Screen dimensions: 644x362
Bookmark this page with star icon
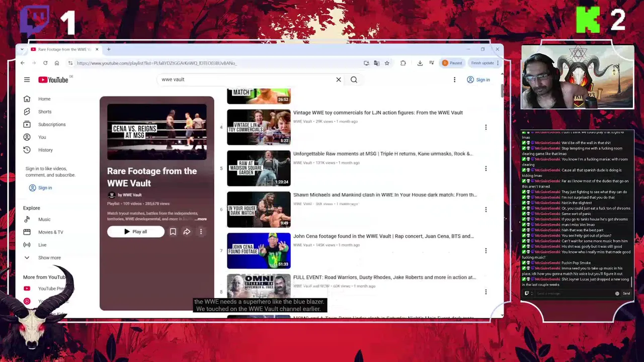[387, 63]
